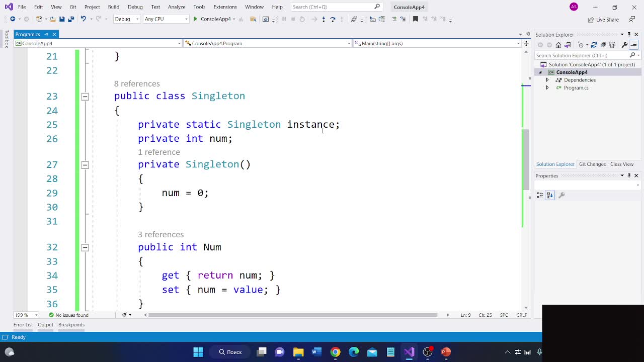
Task: Open Windows Start button on taskbar
Action: (x=198, y=352)
